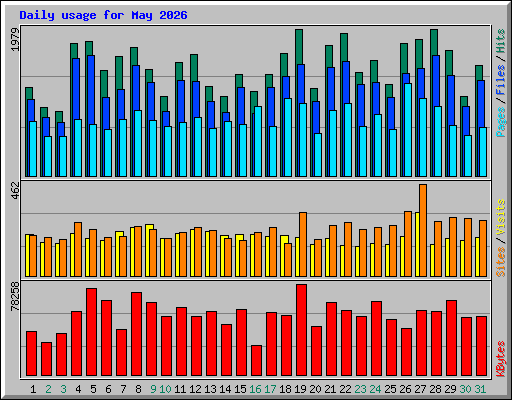512x400 pixels.
Task: Click the 'Visits' legend word
Action: click(x=501, y=218)
